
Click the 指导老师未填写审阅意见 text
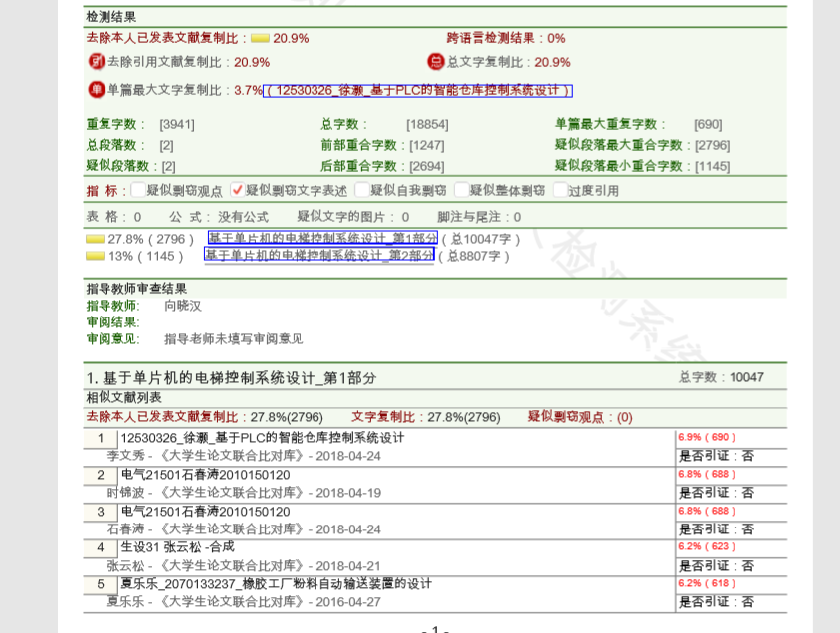click(234, 339)
